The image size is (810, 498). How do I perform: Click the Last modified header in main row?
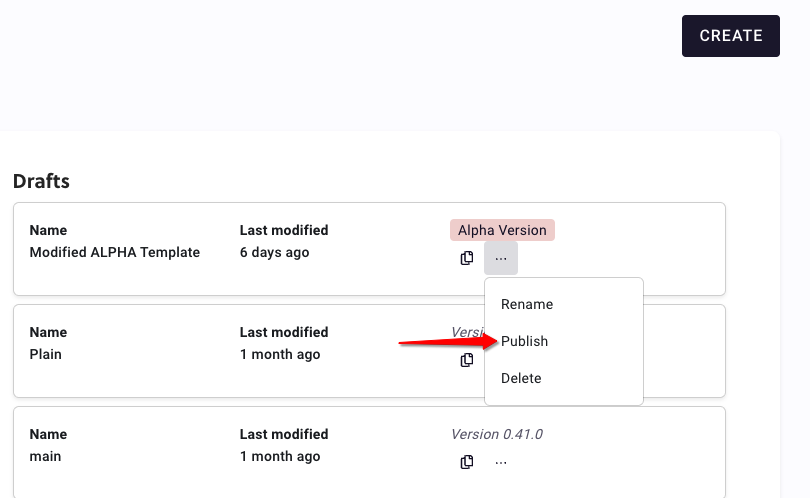[x=284, y=434]
